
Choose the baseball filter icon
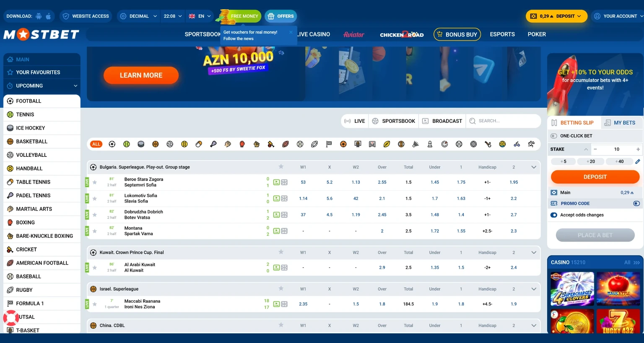(300, 144)
